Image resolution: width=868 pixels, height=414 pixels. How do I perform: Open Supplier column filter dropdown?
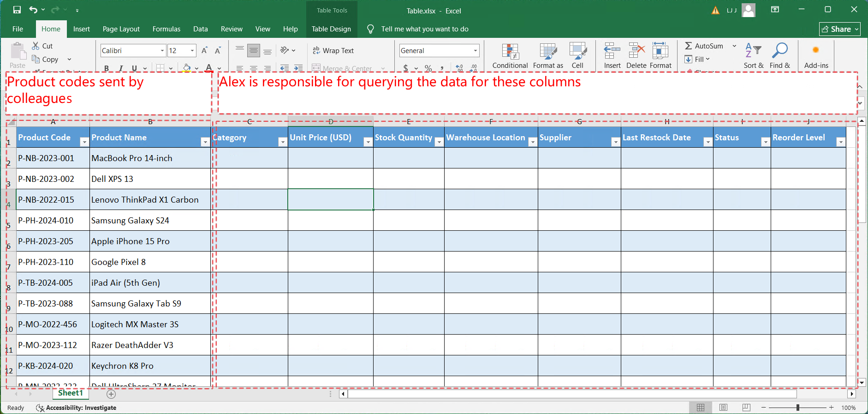615,142
